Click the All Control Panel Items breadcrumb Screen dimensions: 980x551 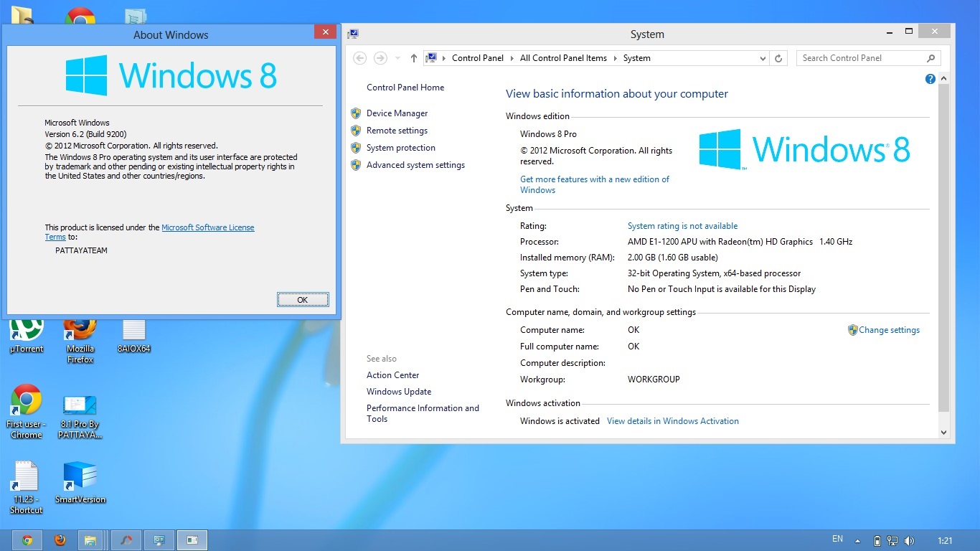pyautogui.click(x=563, y=58)
